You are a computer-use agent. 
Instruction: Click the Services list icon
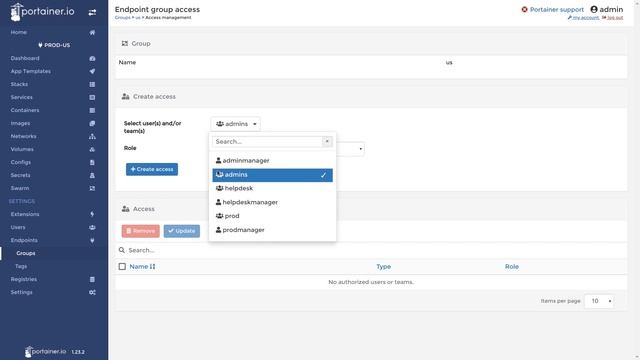coord(92,98)
